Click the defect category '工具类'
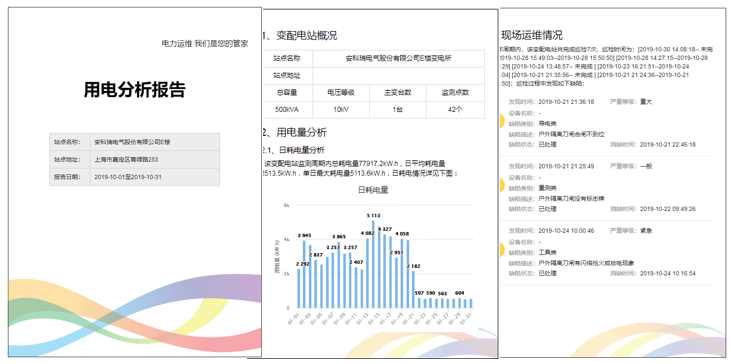This screenshot has width=731, height=364. click(547, 253)
